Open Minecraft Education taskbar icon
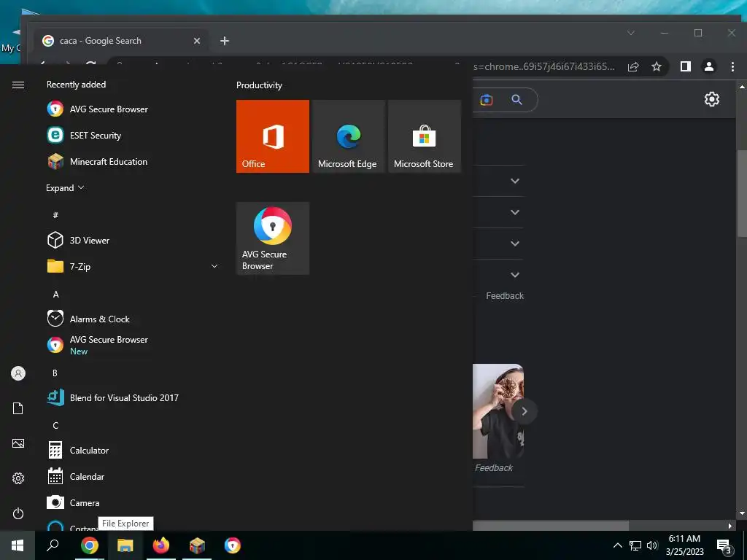This screenshot has width=747, height=560. 197,545
